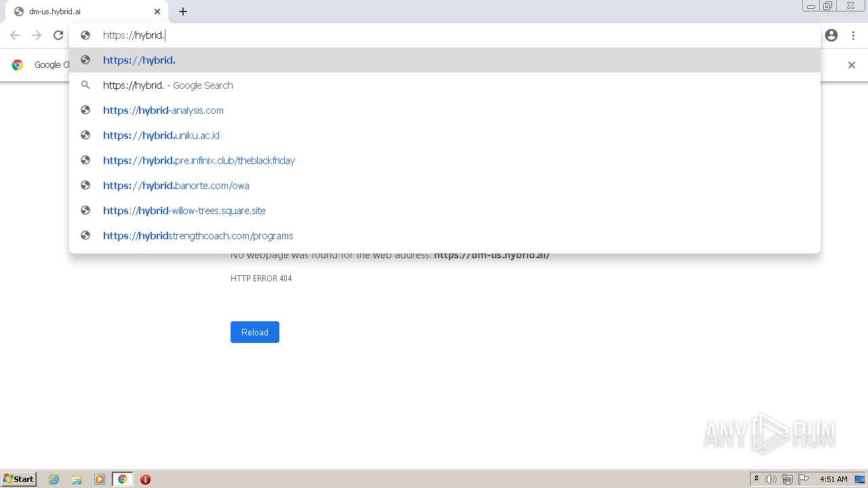
Task: Open Windows Explorer folder in taskbar
Action: 77,479
